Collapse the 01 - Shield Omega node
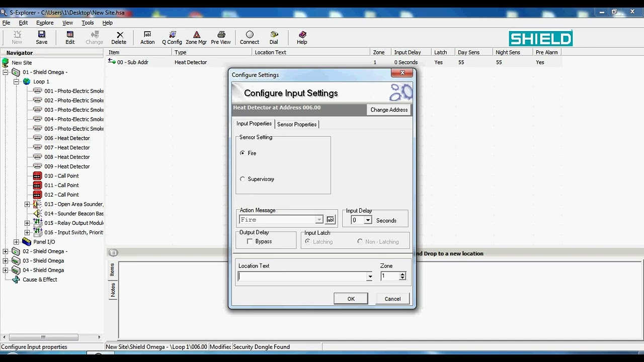644x362 pixels. point(6,72)
